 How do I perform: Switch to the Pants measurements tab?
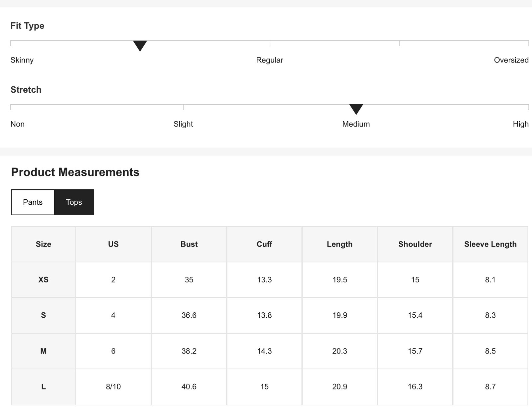33,202
